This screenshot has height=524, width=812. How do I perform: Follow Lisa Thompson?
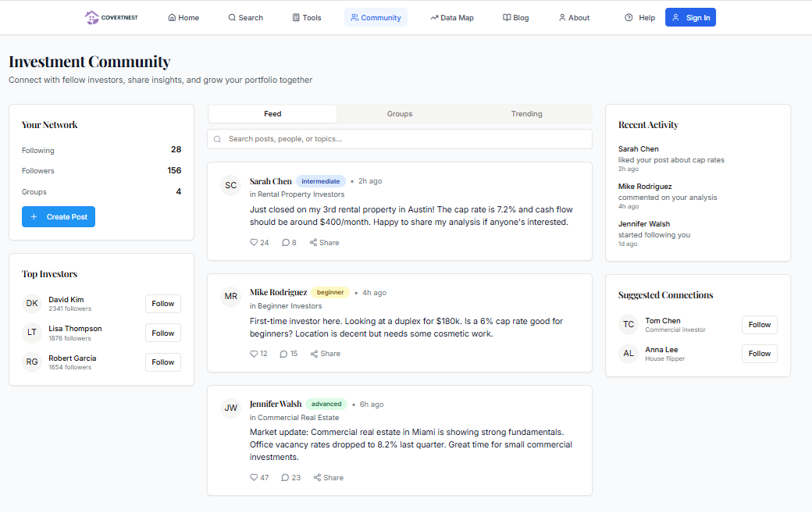tap(163, 333)
